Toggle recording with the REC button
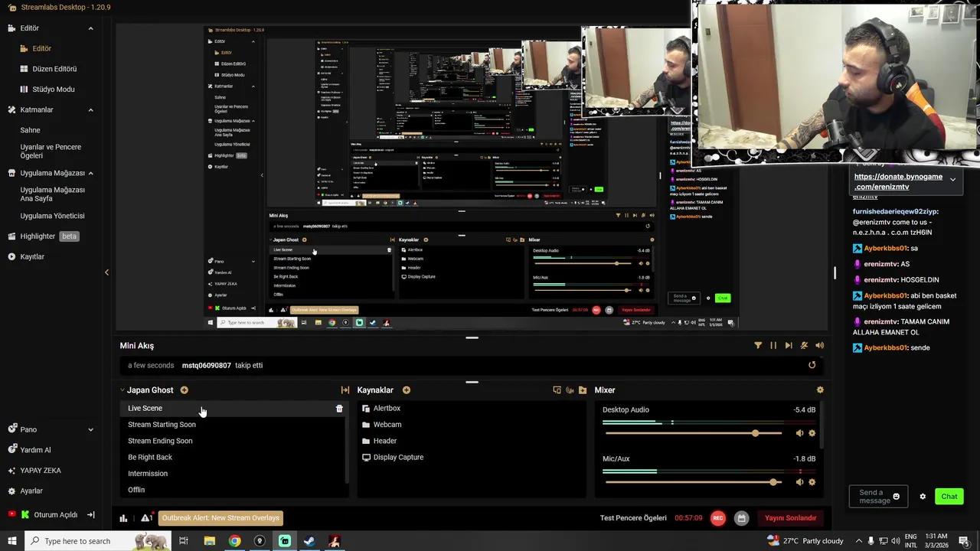Screen dimensions: 980x551 (718, 518)
